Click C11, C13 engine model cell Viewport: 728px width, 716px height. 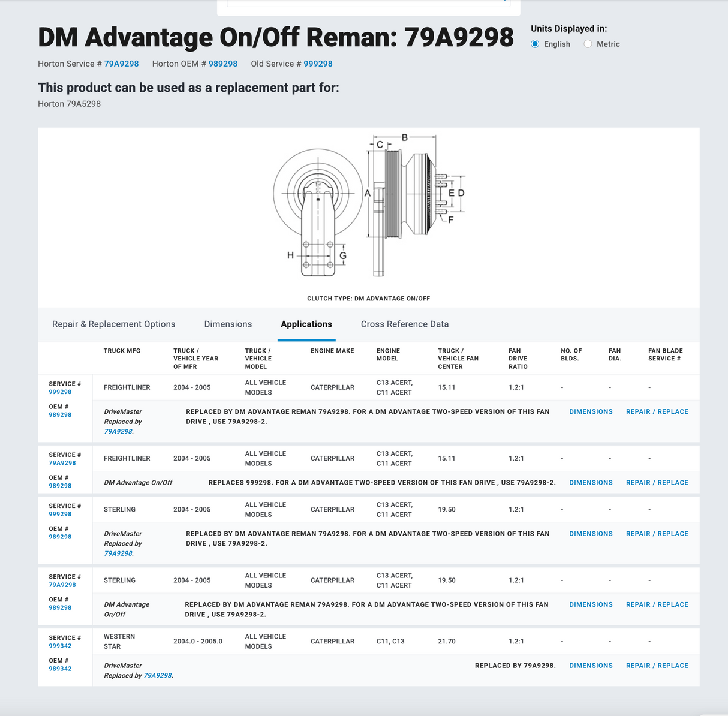(390, 641)
